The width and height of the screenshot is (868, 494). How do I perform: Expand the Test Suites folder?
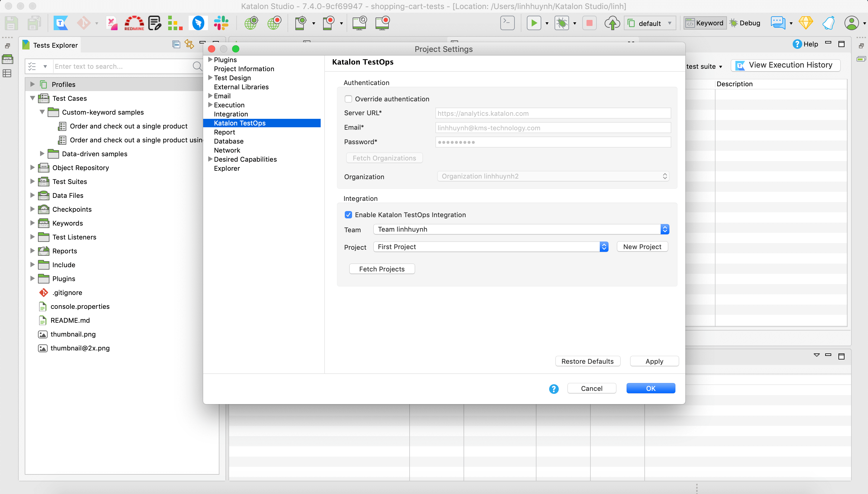pyautogui.click(x=33, y=181)
